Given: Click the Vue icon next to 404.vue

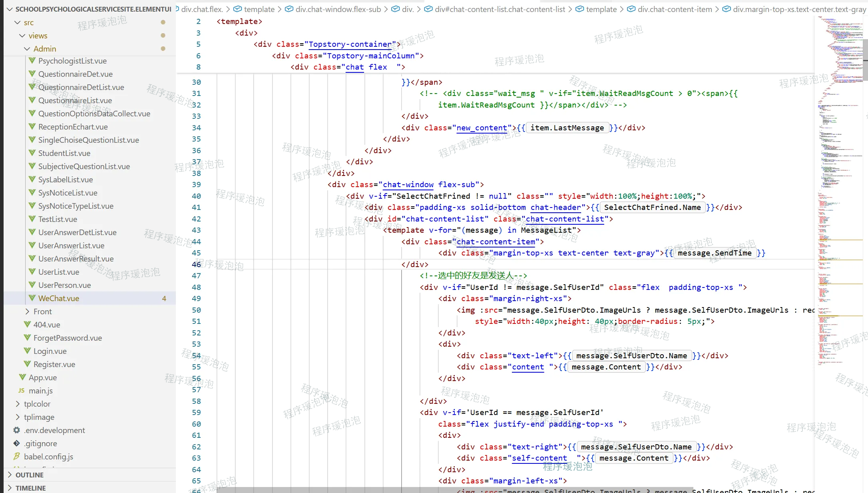Looking at the screenshot, I should tap(27, 325).
